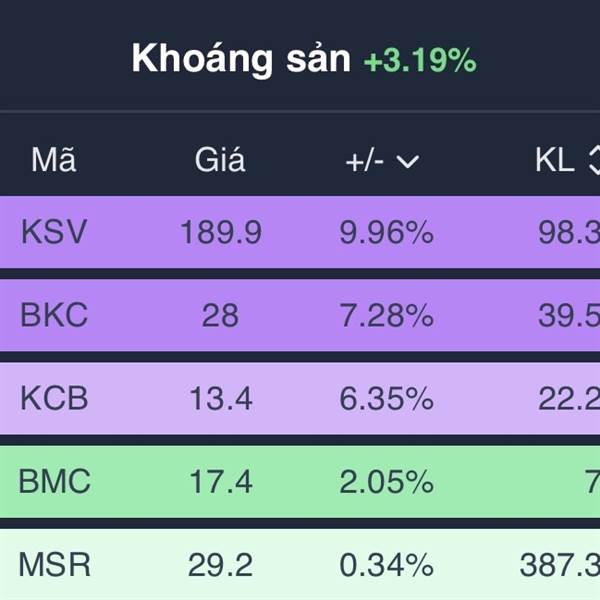The height and width of the screenshot is (600, 600).
Task: Select the BMC stock ticker
Action: 54,482
